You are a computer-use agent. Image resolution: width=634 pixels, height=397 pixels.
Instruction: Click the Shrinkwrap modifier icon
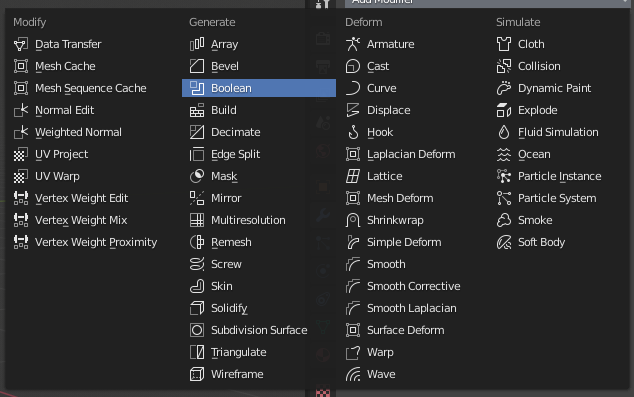point(353,220)
